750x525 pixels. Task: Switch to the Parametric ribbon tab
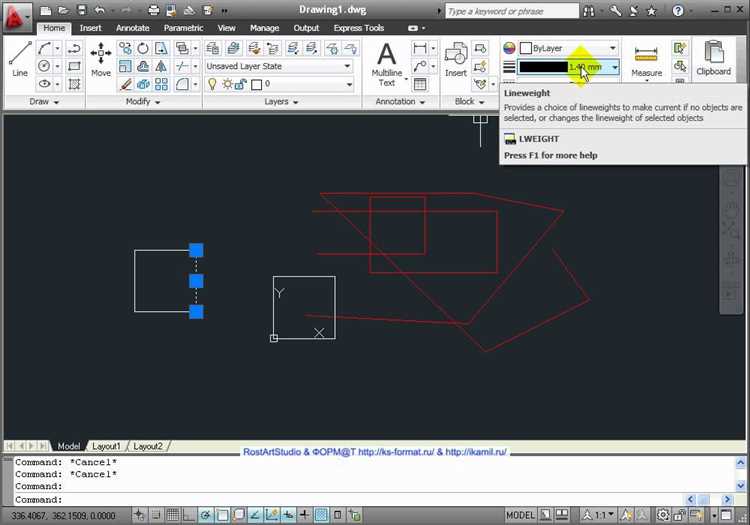184,28
